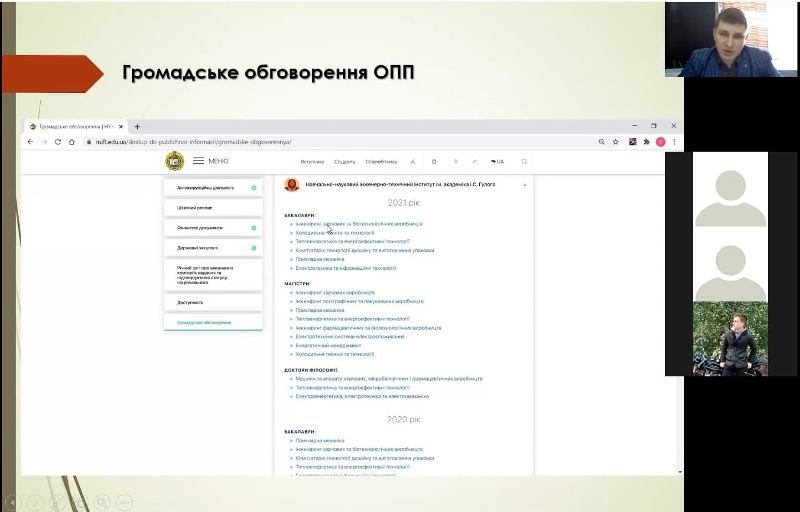Screen dimensions: 800x512
Task: Select participant thumbnail with motorcycle photo
Action: (x=731, y=339)
